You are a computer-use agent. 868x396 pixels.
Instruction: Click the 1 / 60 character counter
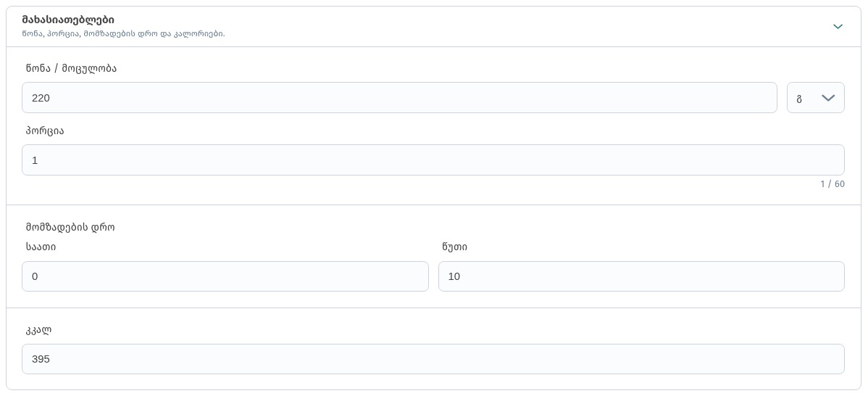[832, 184]
